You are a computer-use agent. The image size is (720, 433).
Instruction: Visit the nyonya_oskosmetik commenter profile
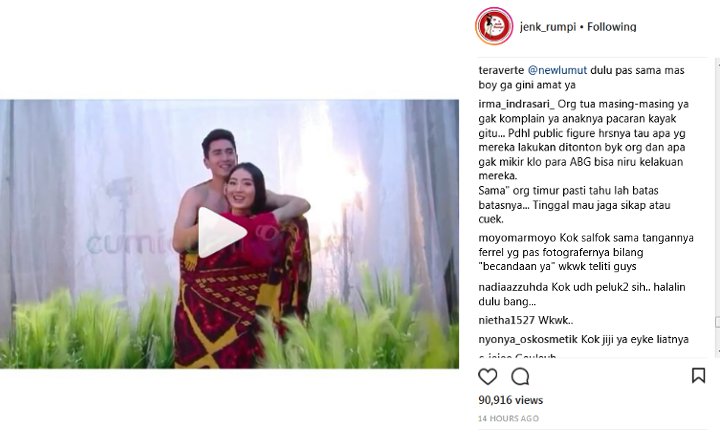(528, 339)
